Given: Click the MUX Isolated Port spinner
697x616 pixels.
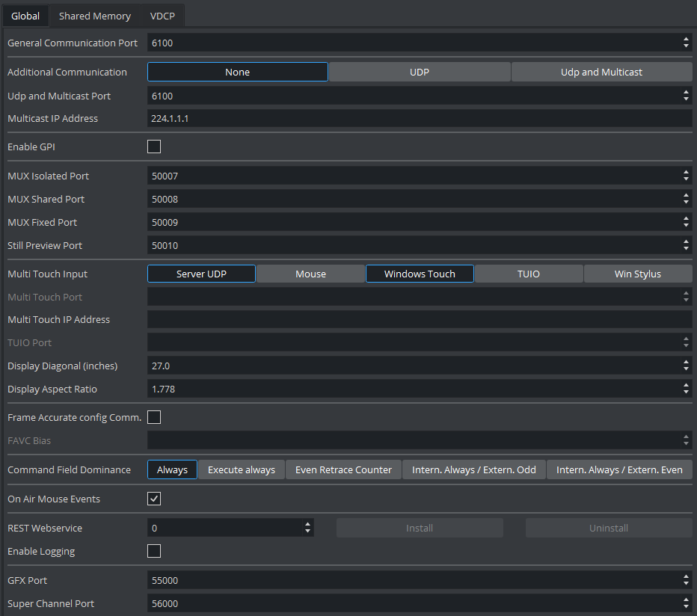Looking at the screenshot, I should click(x=687, y=176).
